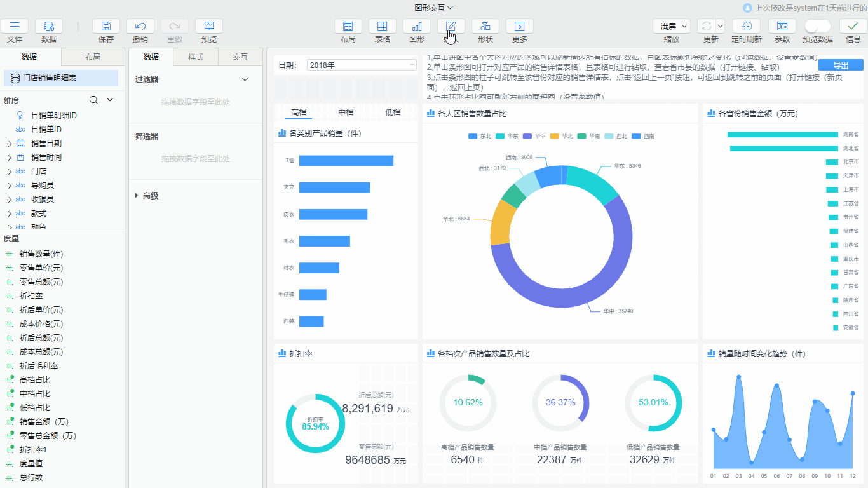This screenshot has height=488, width=868.
Task: Open the 预览 (Preview) icon
Action: pyautogui.click(x=208, y=27)
